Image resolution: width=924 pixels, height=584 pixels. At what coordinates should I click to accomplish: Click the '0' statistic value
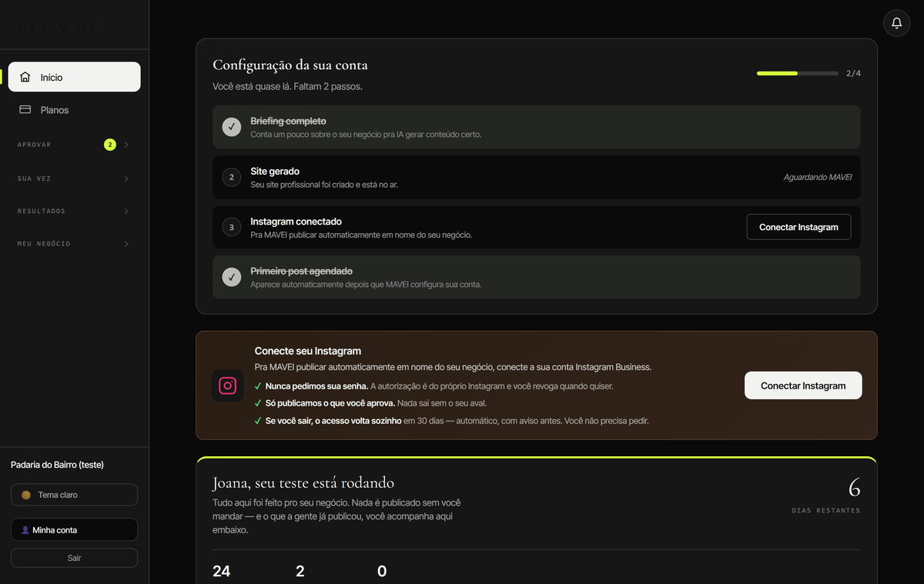click(382, 571)
